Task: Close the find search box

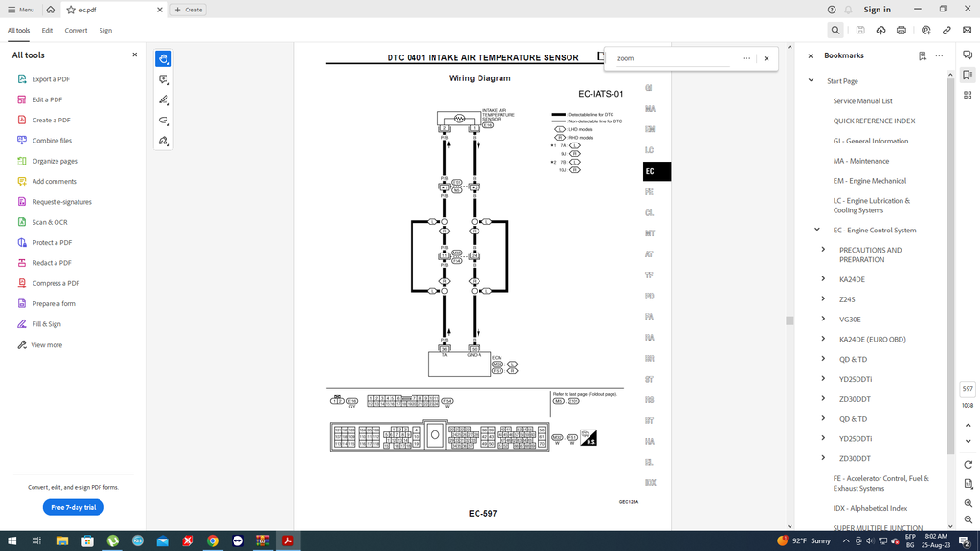Action: tap(767, 58)
